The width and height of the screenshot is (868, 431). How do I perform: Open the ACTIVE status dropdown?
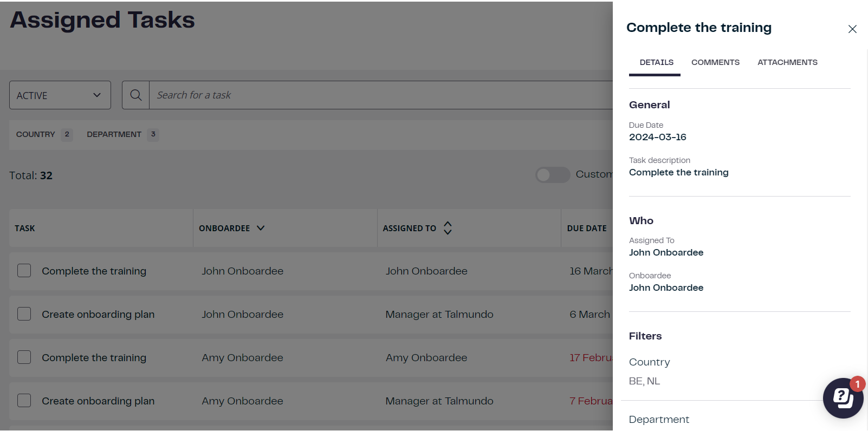click(60, 95)
